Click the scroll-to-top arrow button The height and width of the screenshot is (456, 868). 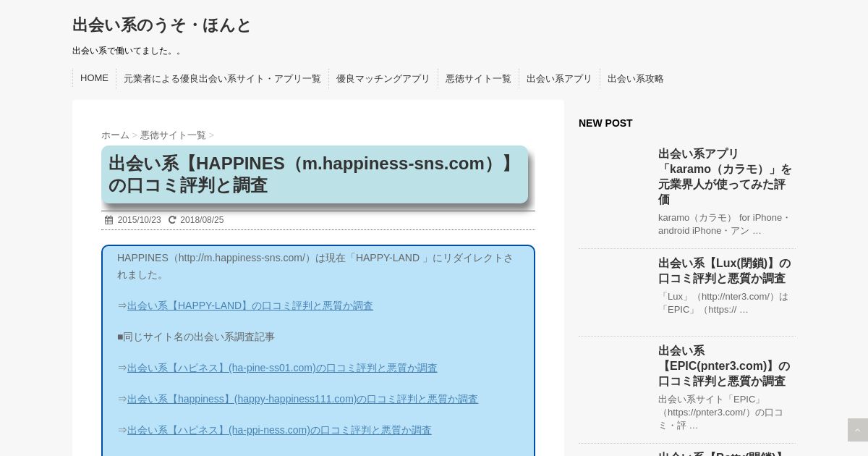coord(858,430)
